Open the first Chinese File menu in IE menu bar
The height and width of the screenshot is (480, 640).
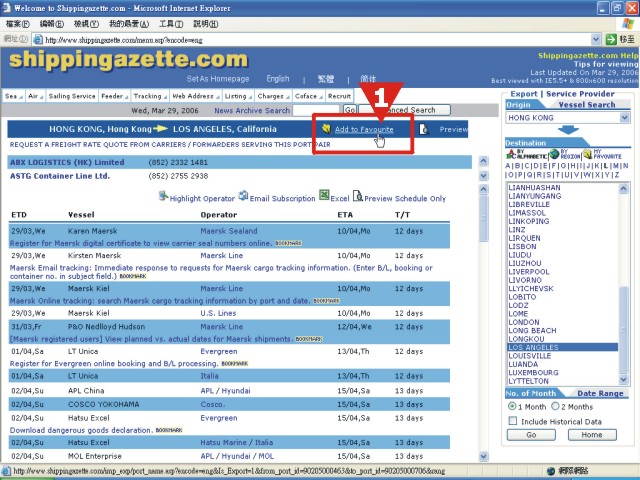pos(18,24)
